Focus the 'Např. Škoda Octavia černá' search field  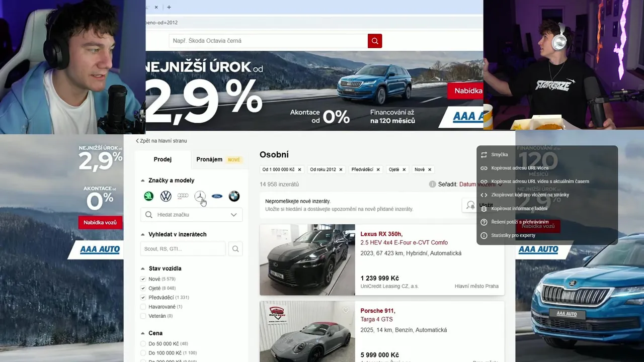(x=268, y=41)
